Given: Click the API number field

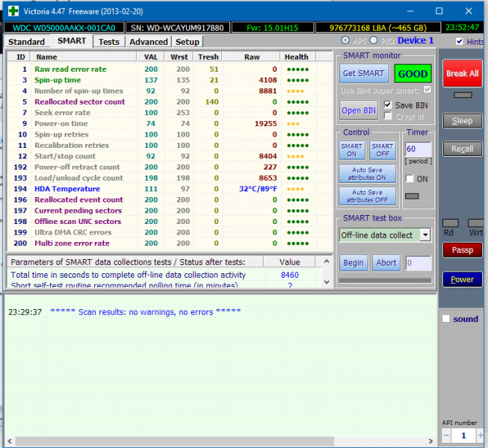Looking at the screenshot, I should point(463,435).
